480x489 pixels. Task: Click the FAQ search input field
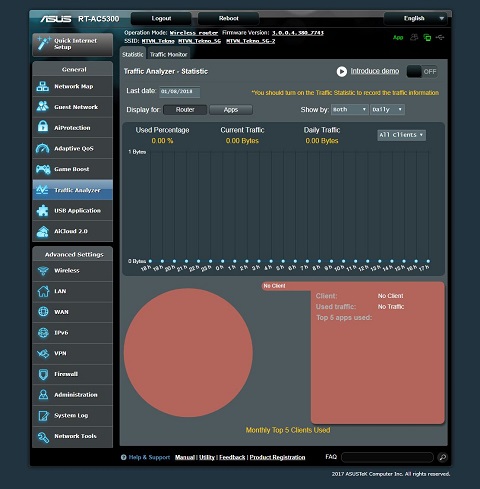(387, 457)
